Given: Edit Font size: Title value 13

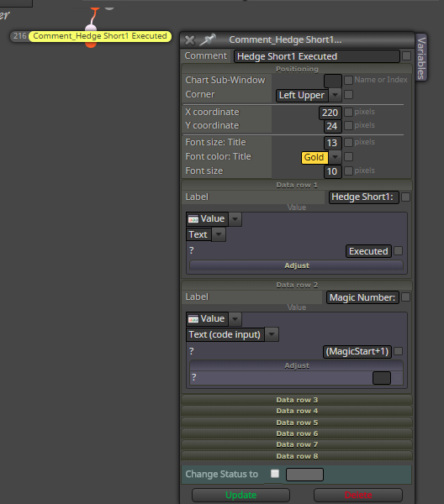Looking at the screenshot, I should 332,143.
